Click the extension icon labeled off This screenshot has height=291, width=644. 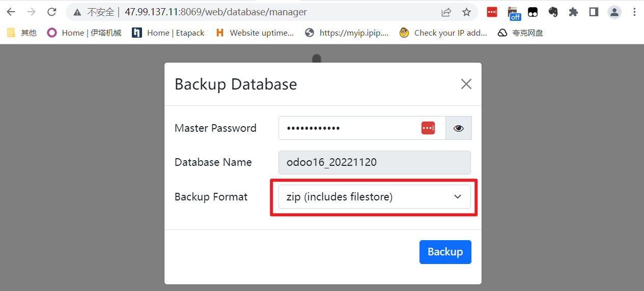[513, 13]
